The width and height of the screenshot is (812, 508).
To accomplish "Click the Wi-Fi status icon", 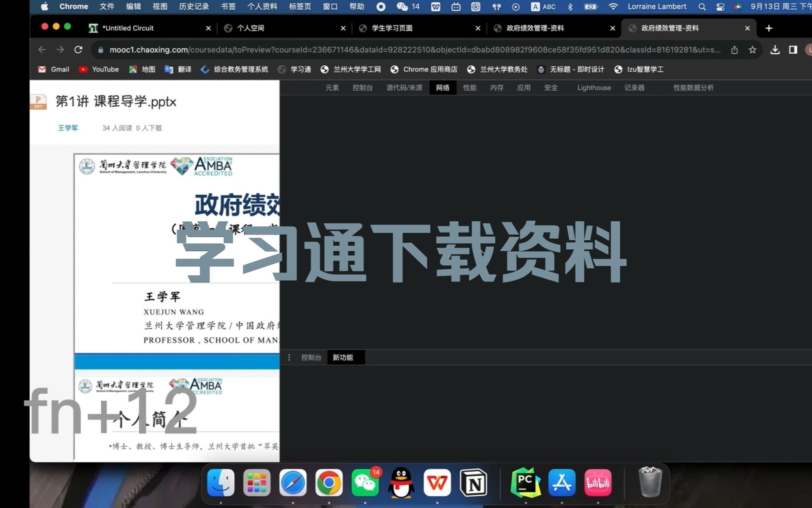I will pyautogui.click(x=613, y=6).
